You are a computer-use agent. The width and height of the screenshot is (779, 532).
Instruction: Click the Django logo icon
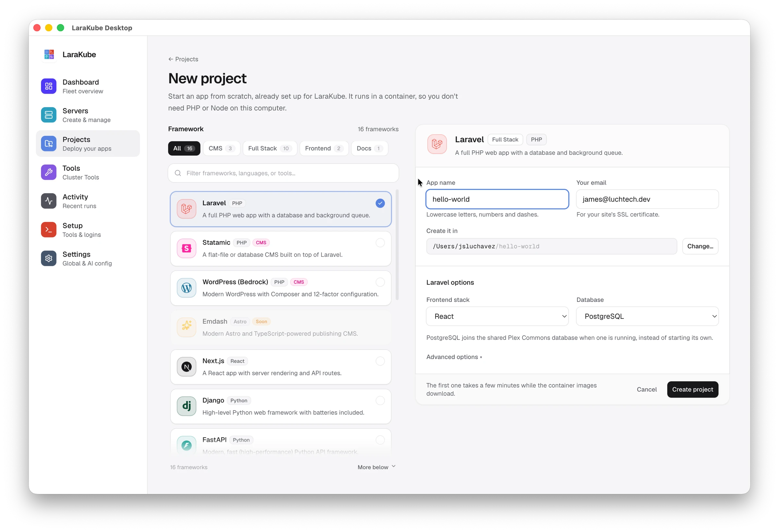(186, 406)
